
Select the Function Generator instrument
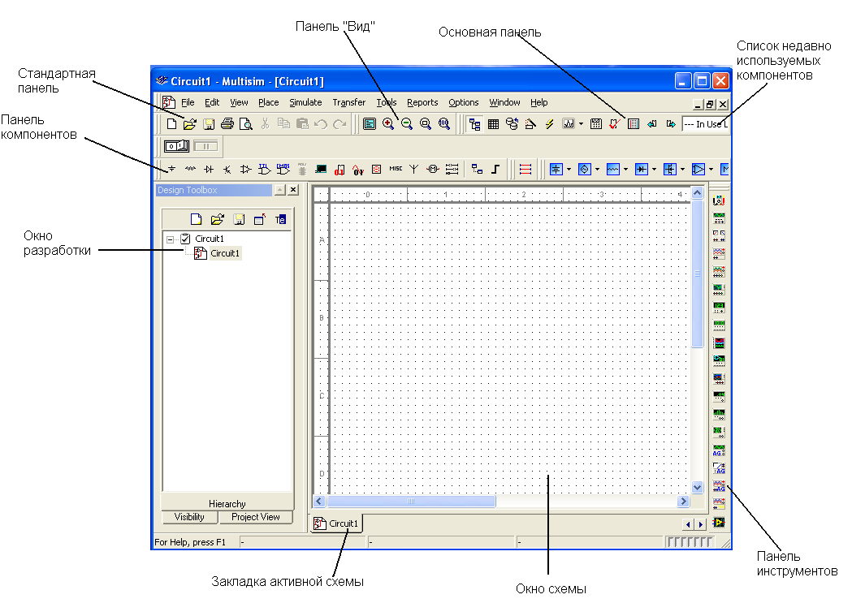click(719, 218)
